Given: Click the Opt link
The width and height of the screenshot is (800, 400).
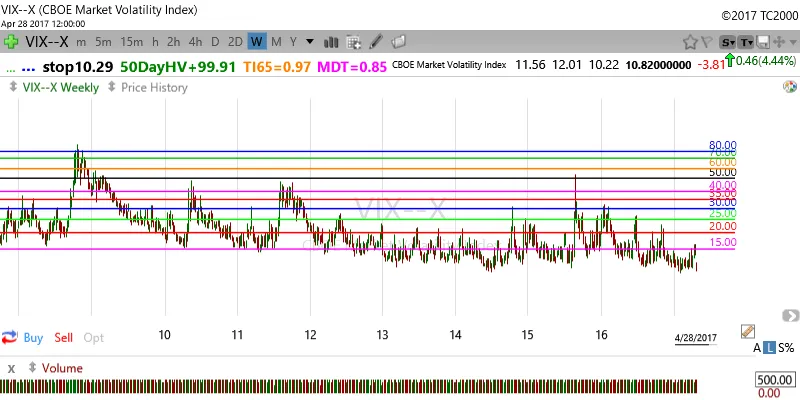Looking at the screenshot, I should click(x=93, y=338).
